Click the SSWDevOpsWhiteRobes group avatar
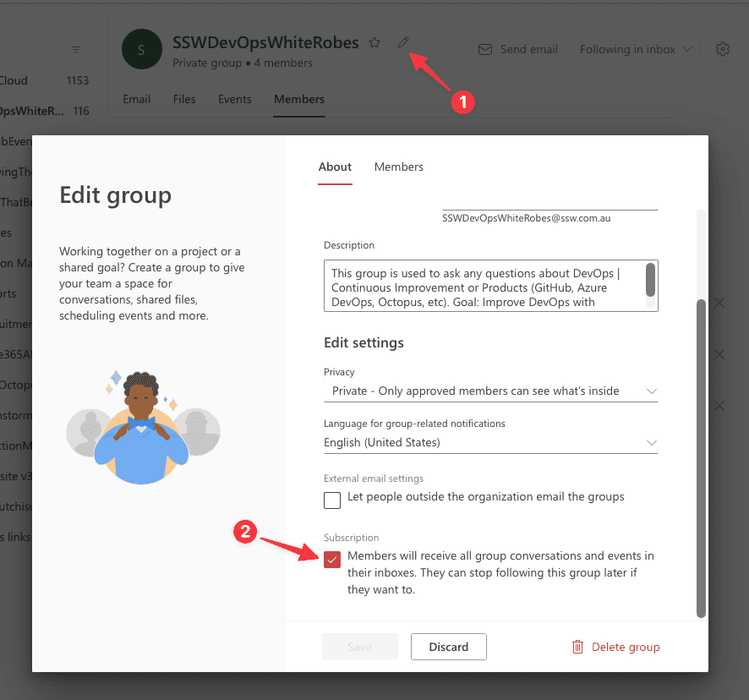 click(141, 50)
